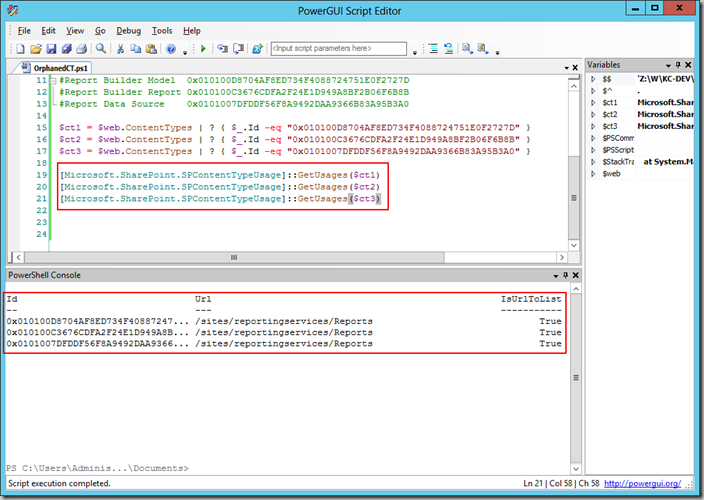Image resolution: width=704 pixels, height=500 pixels.
Task: Open the http://powergui.org/ link
Action: click(642, 483)
